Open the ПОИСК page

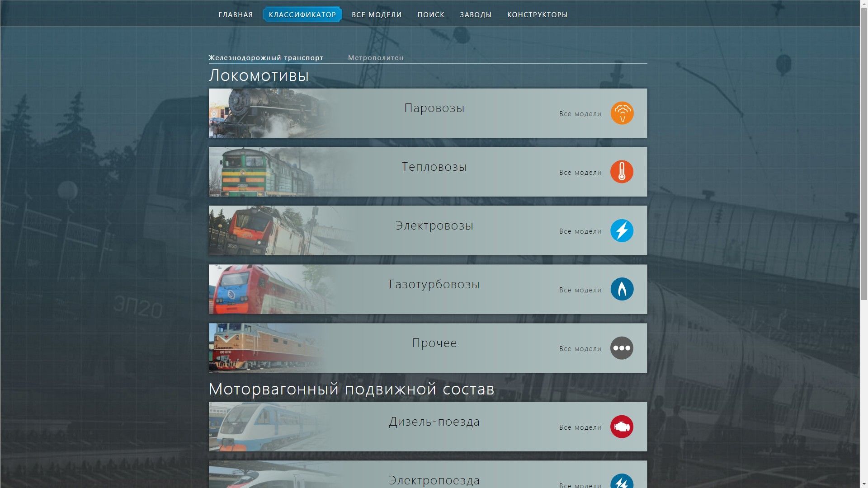431,14
